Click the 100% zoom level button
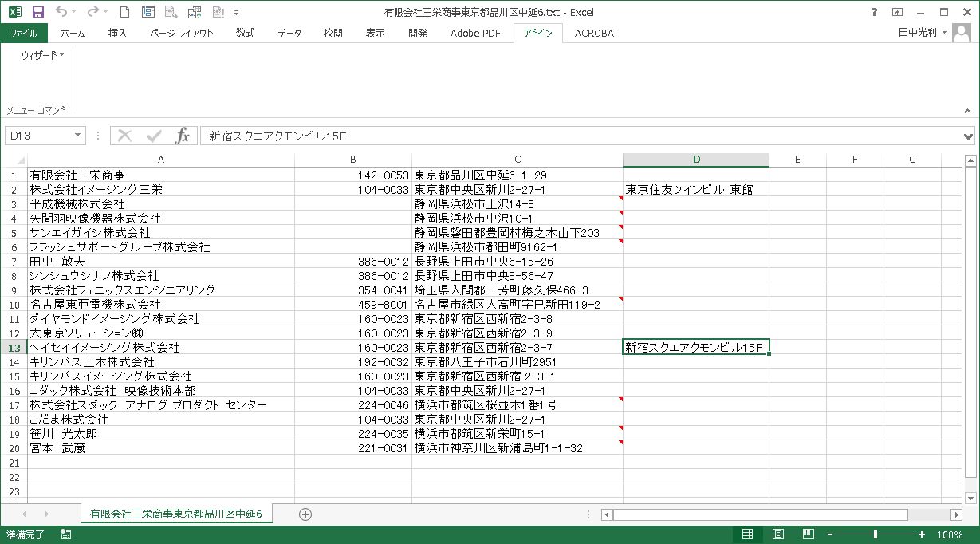This screenshot has height=544, width=980. coord(949,534)
